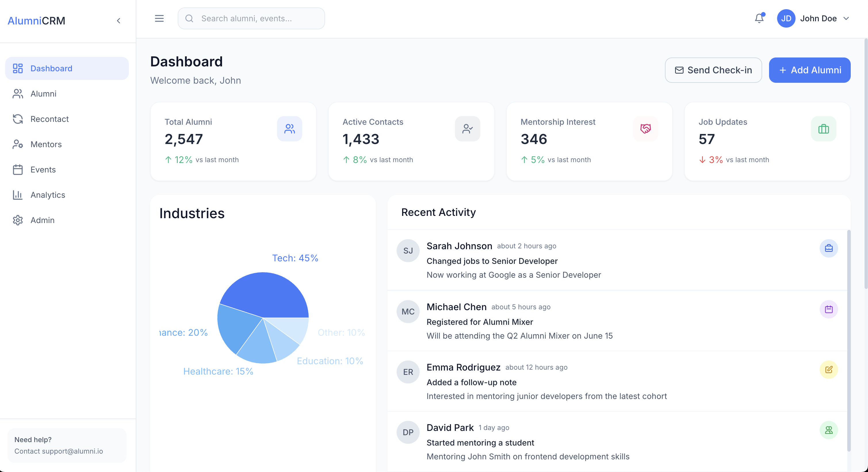Select the Alumni people icon in sidebar
This screenshot has width=868, height=472.
[x=18, y=94]
